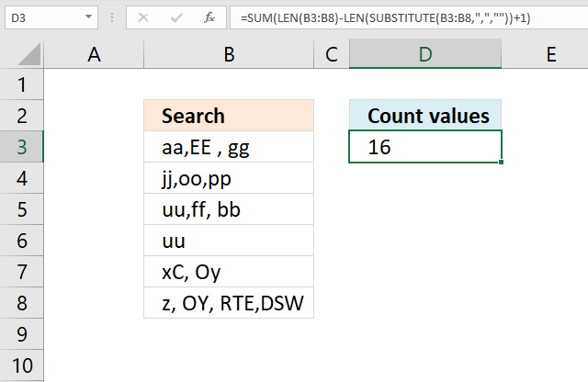Screen dimensions: 588x382
Task: Click the Enter checkmark formula bar icon
Action: (175, 17)
